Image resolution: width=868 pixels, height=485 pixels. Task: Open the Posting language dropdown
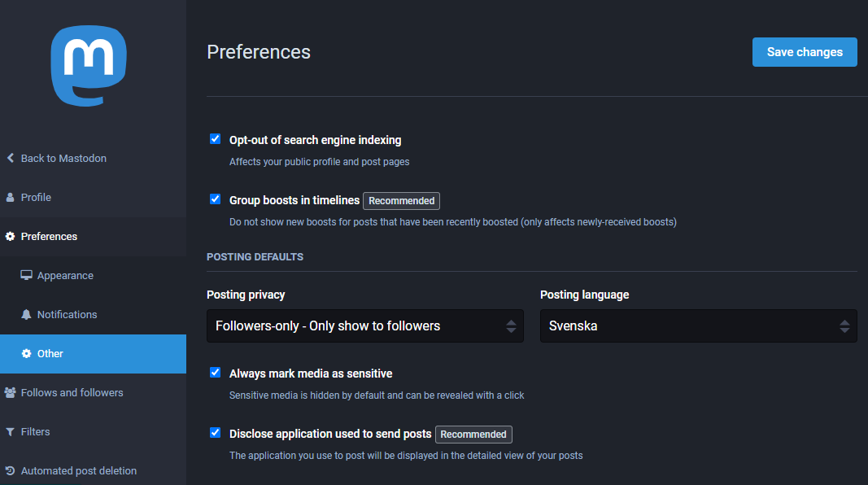698,326
